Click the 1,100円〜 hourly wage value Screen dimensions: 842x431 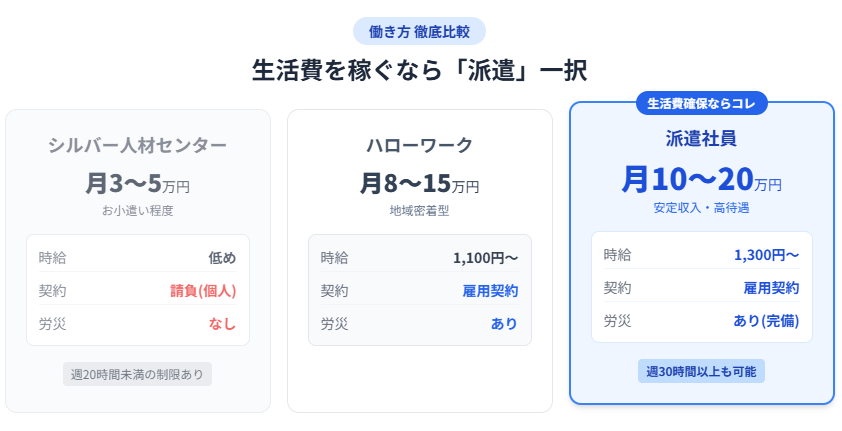coord(485,258)
